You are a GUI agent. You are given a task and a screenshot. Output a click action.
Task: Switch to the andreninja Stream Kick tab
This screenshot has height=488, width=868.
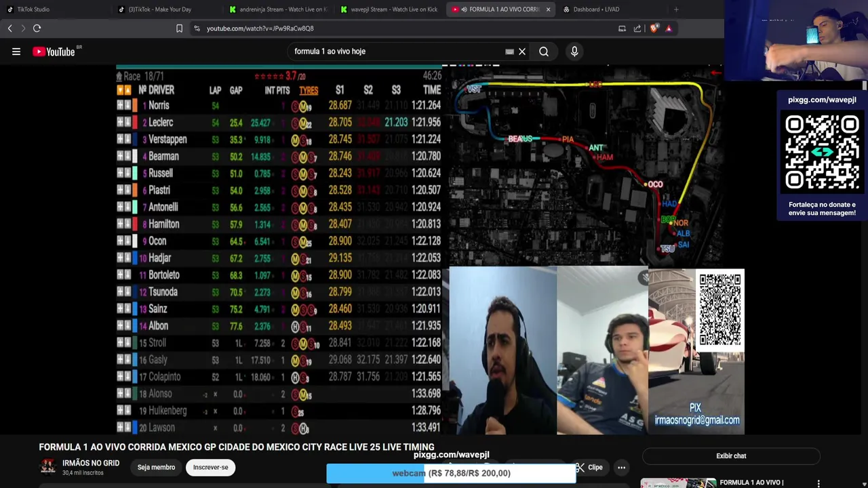[278, 9]
